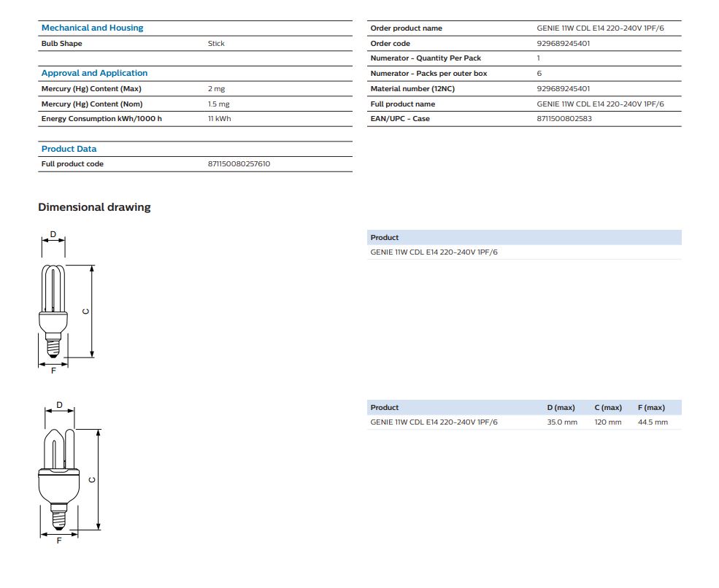The image size is (719, 588).
Task: Select the EAN/UPC - Case label
Action: point(400,119)
